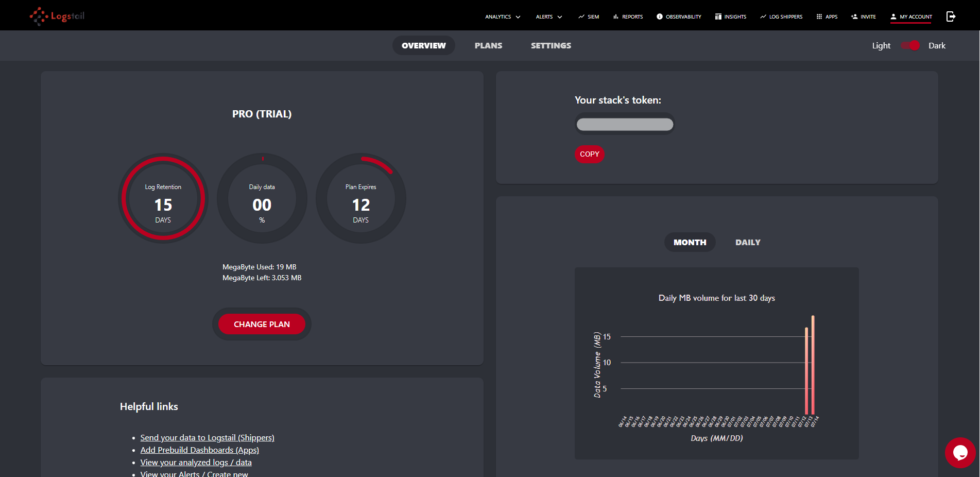Open the Apps grid menu
The width and height of the screenshot is (980, 477).
(827, 16)
